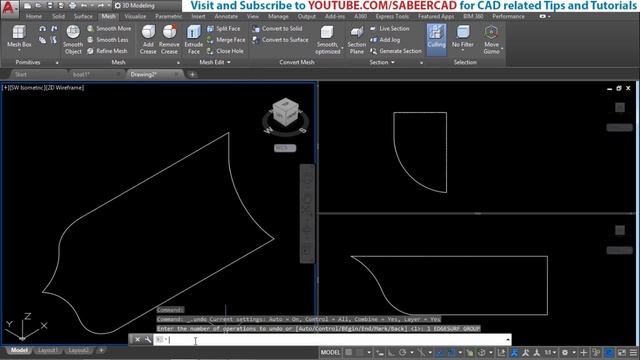Viewport: 640px width, 360px height.
Task: Click the 2D Wireframe visual style label
Action: click(x=64, y=88)
